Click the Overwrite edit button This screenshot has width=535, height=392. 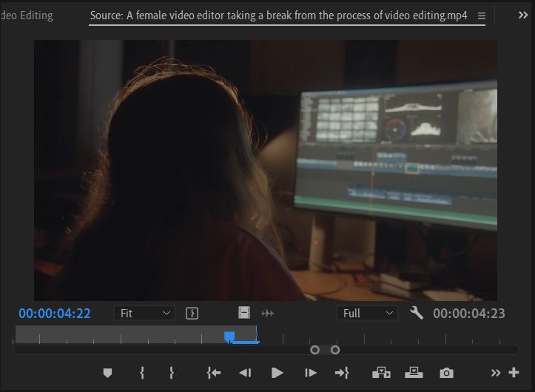click(414, 373)
